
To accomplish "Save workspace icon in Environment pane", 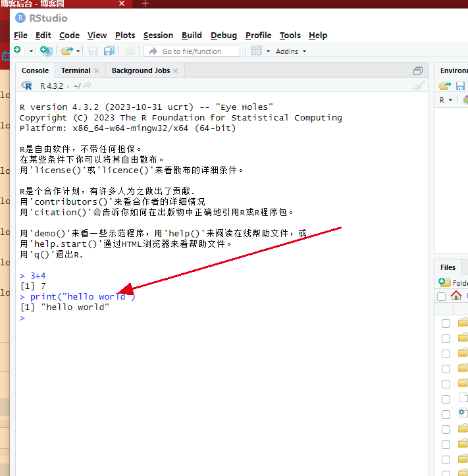I will click(460, 86).
